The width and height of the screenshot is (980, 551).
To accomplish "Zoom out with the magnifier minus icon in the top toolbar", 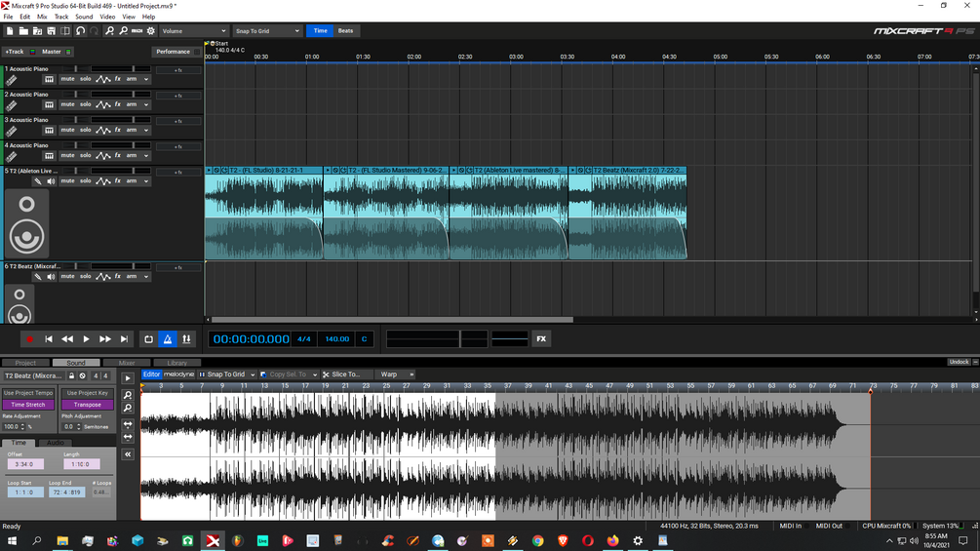I will [123, 30].
